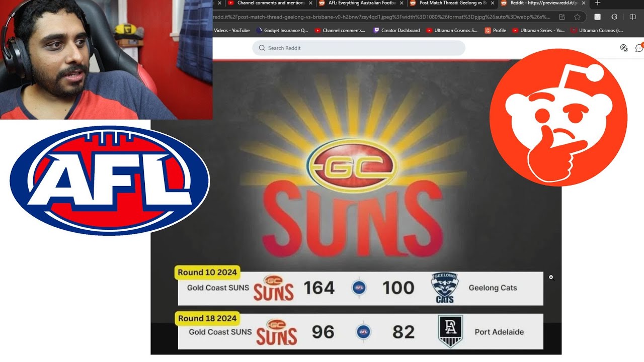644x362 pixels.
Task: Click the score 96
Action: click(x=323, y=332)
